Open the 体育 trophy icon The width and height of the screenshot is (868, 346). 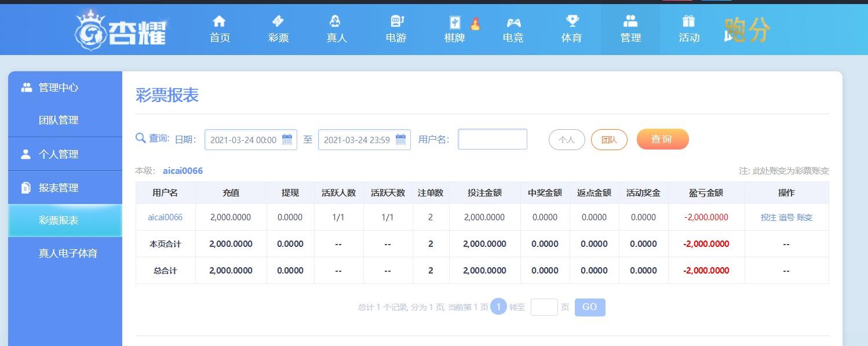click(x=572, y=21)
